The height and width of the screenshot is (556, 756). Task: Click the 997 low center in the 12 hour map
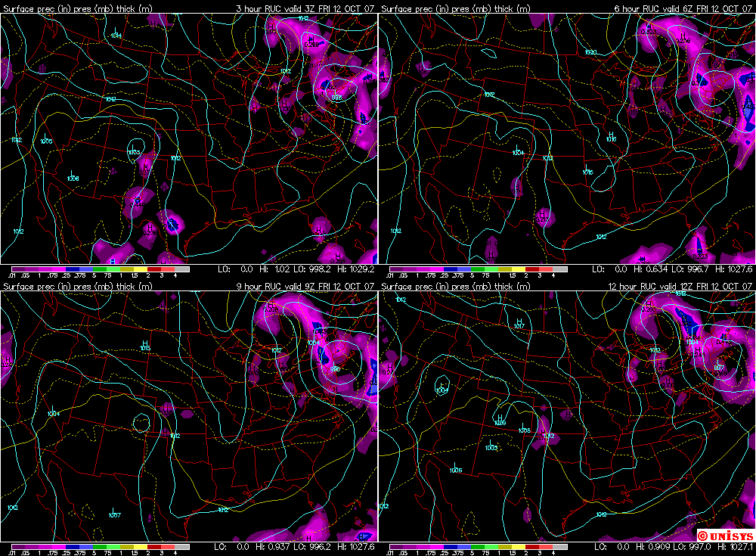tap(719, 368)
